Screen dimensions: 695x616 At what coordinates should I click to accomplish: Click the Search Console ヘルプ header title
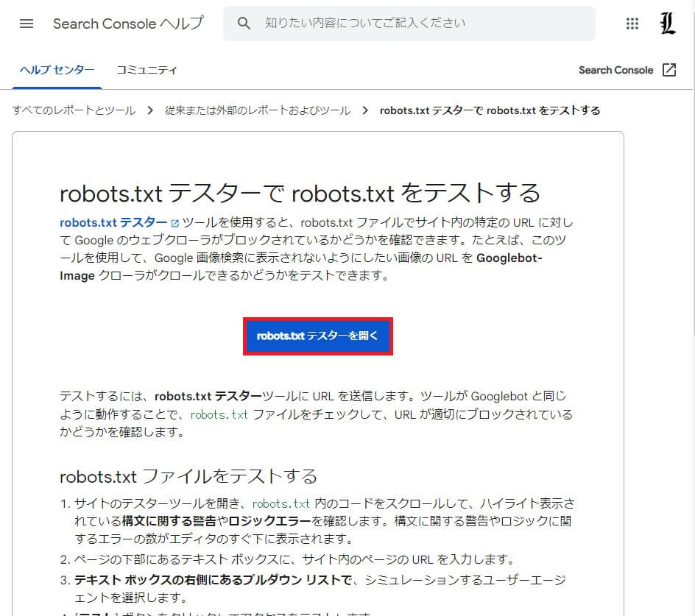(128, 24)
